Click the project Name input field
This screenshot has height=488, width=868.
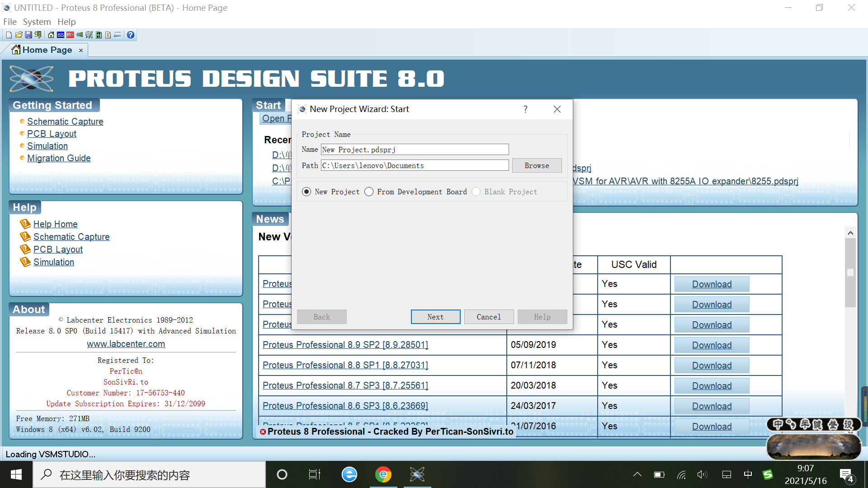415,150
